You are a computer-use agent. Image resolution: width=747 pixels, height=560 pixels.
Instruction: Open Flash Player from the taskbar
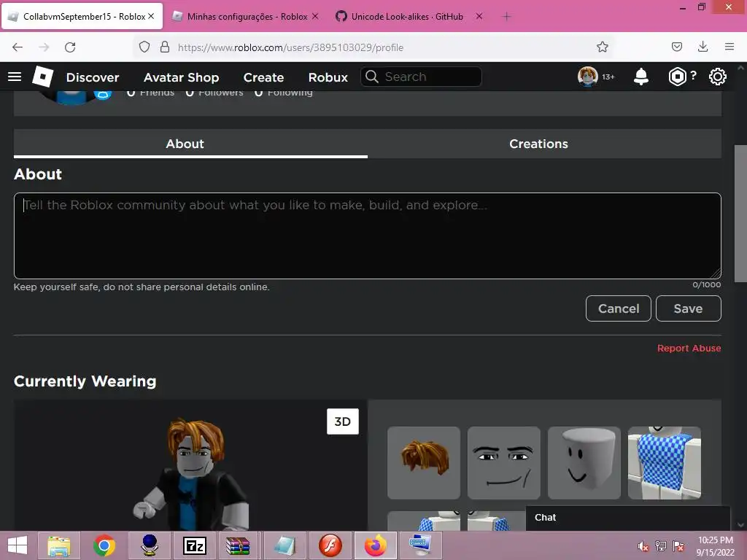(x=330, y=545)
